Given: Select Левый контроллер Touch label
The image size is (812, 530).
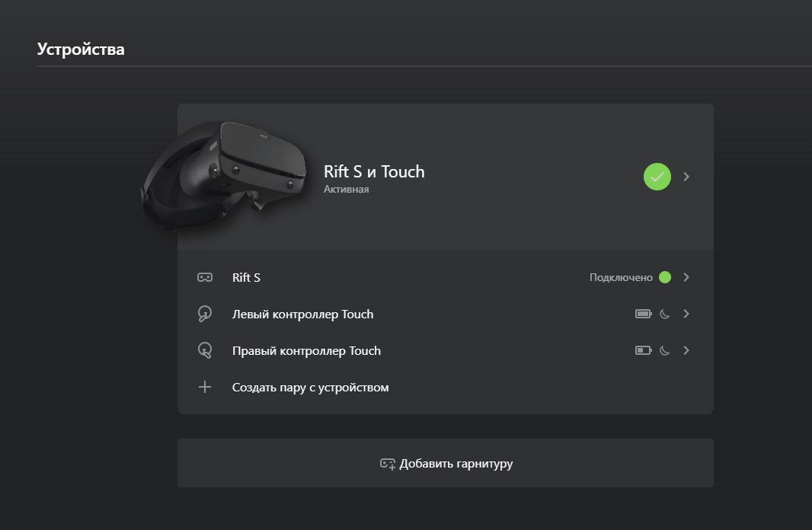Looking at the screenshot, I should coord(302,314).
